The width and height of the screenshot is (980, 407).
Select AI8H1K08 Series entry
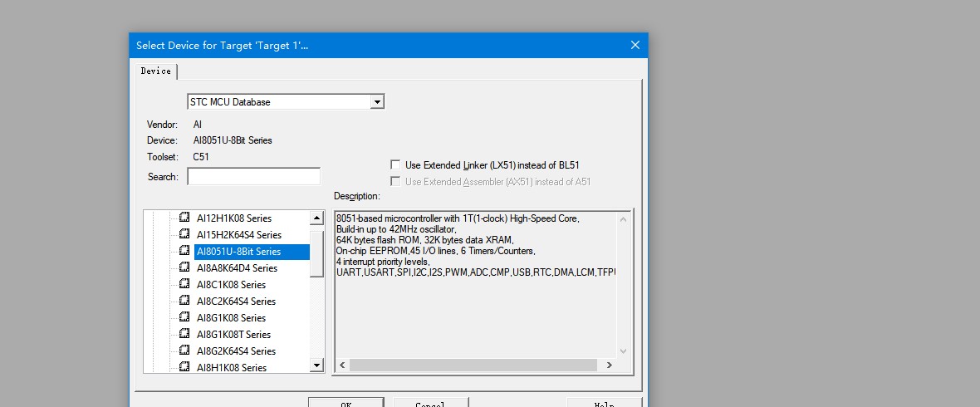point(231,368)
